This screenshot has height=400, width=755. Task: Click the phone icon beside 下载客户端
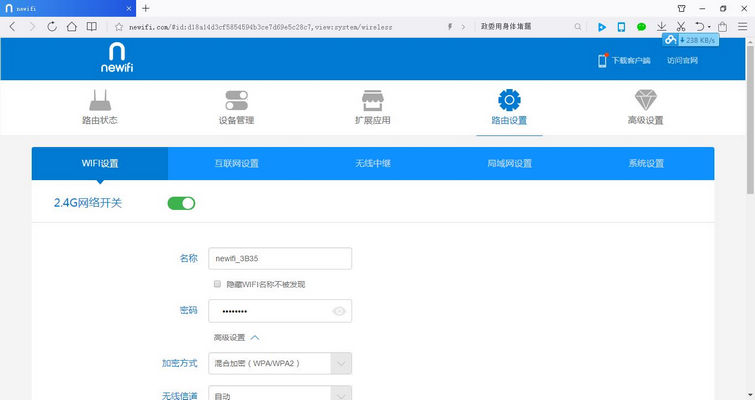point(602,60)
